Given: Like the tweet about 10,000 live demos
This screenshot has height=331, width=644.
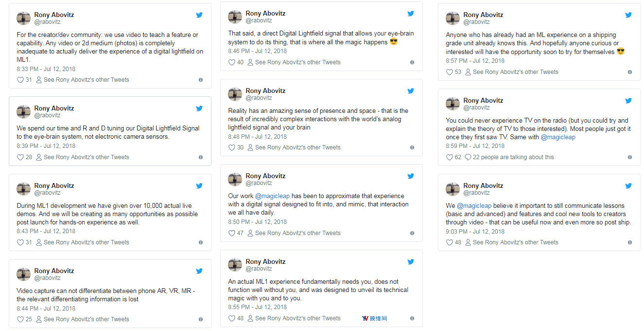Looking at the screenshot, I should point(20,242).
